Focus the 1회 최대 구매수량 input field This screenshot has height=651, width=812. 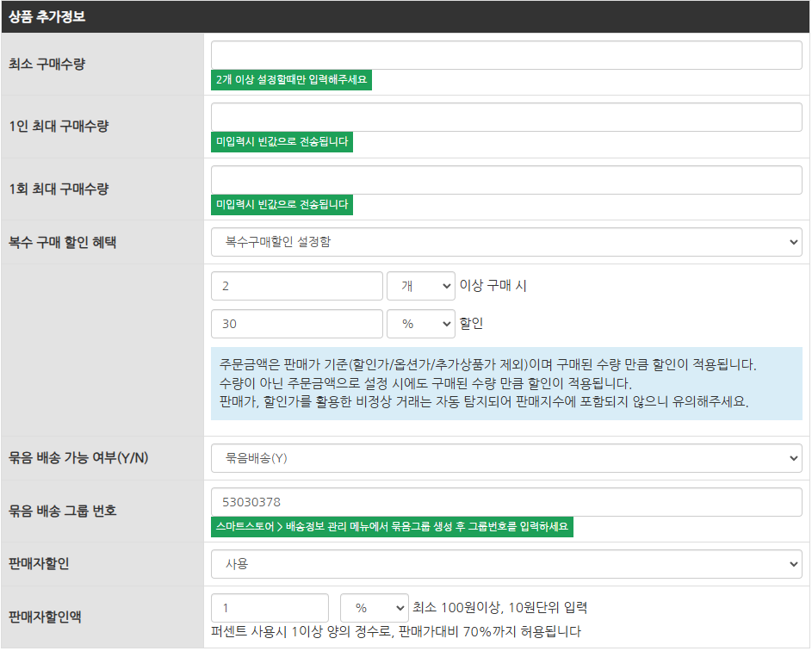pos(506,181)
